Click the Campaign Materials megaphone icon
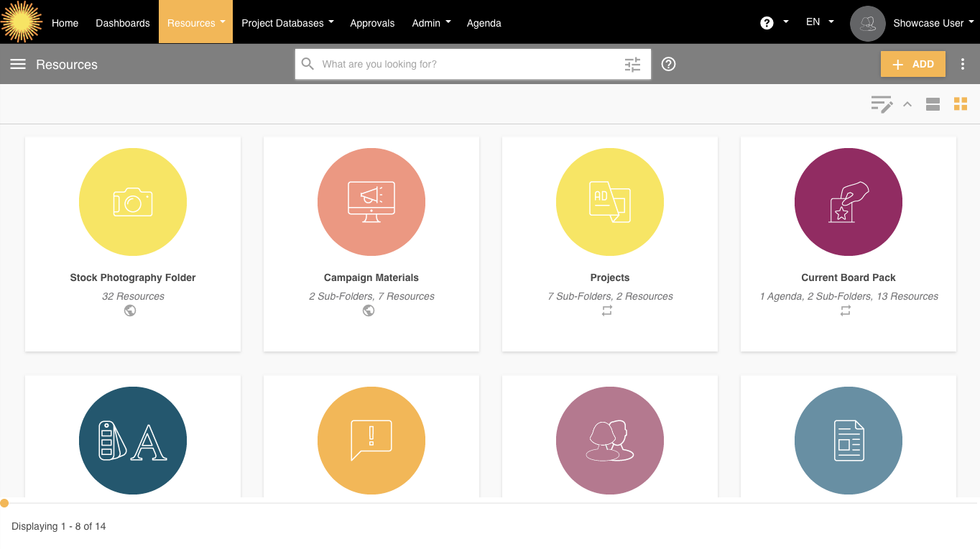Viewport: 980px width, 552px height. point(371,202)
